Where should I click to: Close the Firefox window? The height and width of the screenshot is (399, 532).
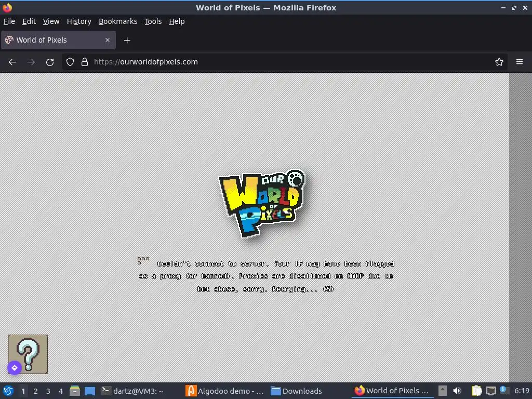point(525,7)
